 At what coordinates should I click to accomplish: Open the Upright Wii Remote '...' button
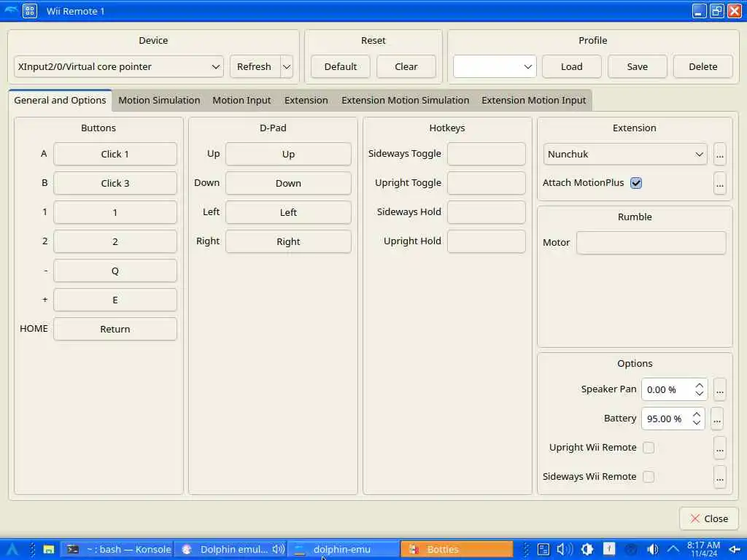(720, 448)
